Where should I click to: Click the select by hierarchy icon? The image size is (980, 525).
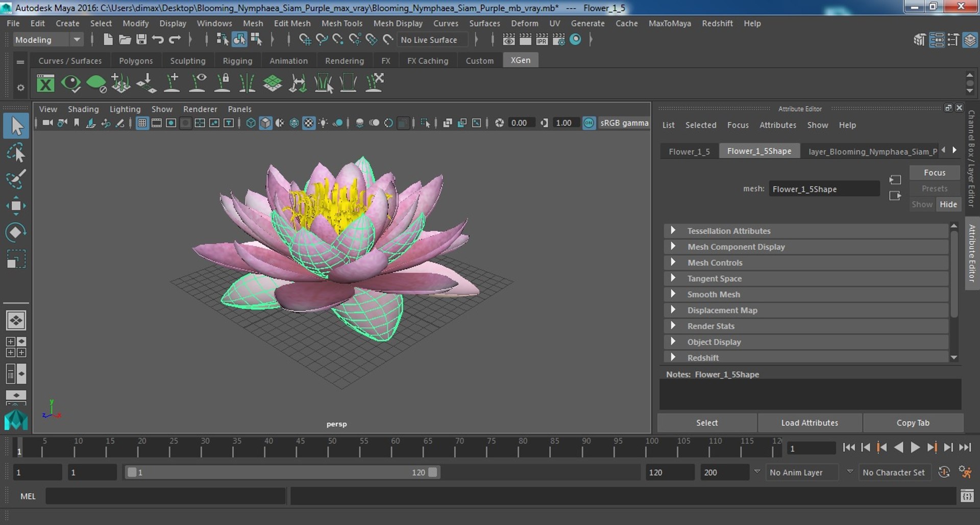tap(223, 39)
